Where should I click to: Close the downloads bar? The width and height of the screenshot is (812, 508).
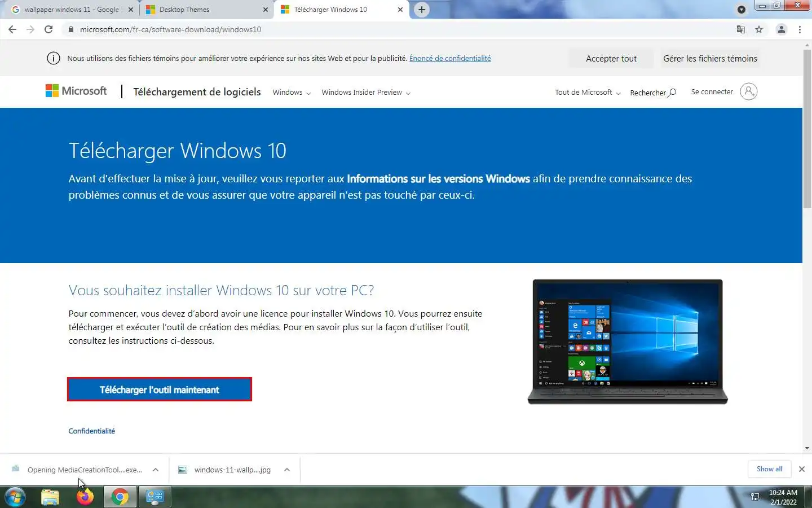point(801,469)
